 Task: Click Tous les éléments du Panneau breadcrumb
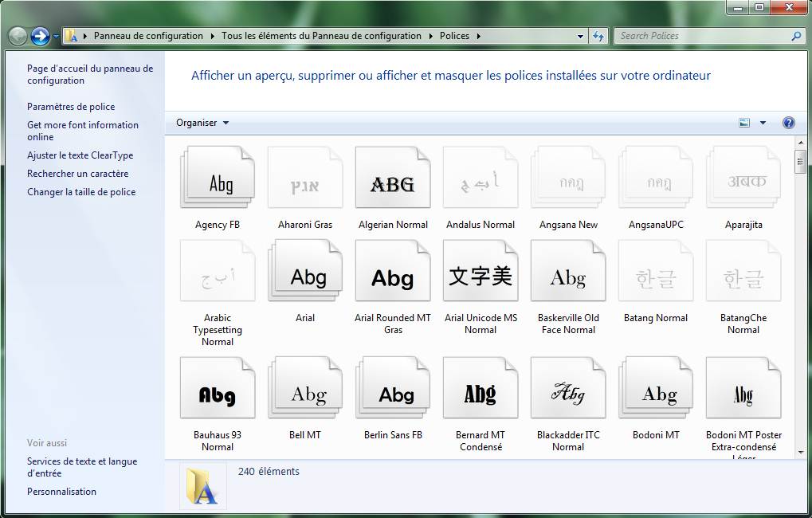tap(322, 36)
